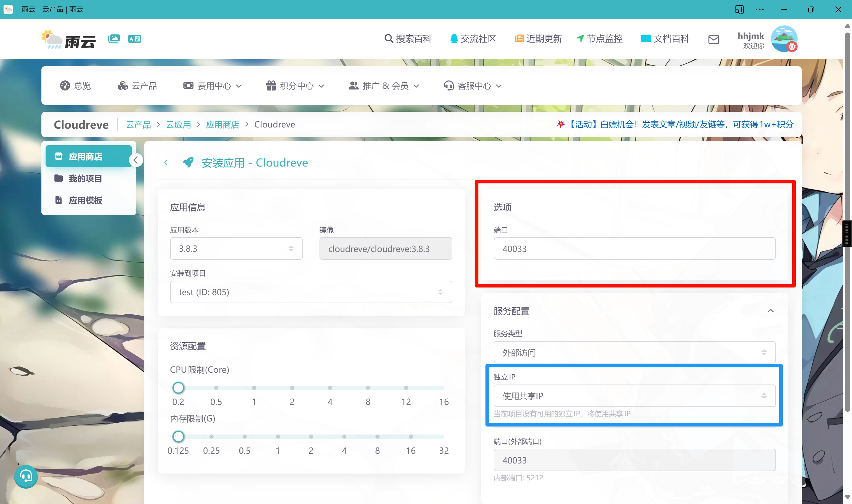Click the 应用商店 breadcrumb link
This screenshot has height=504, width=852.
pos(222,125)
